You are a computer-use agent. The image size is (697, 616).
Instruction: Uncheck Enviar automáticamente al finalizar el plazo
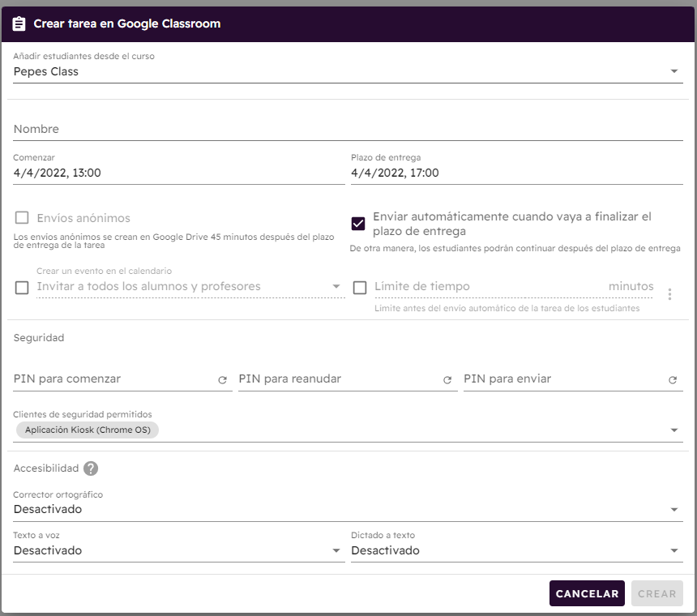(358, 224)
